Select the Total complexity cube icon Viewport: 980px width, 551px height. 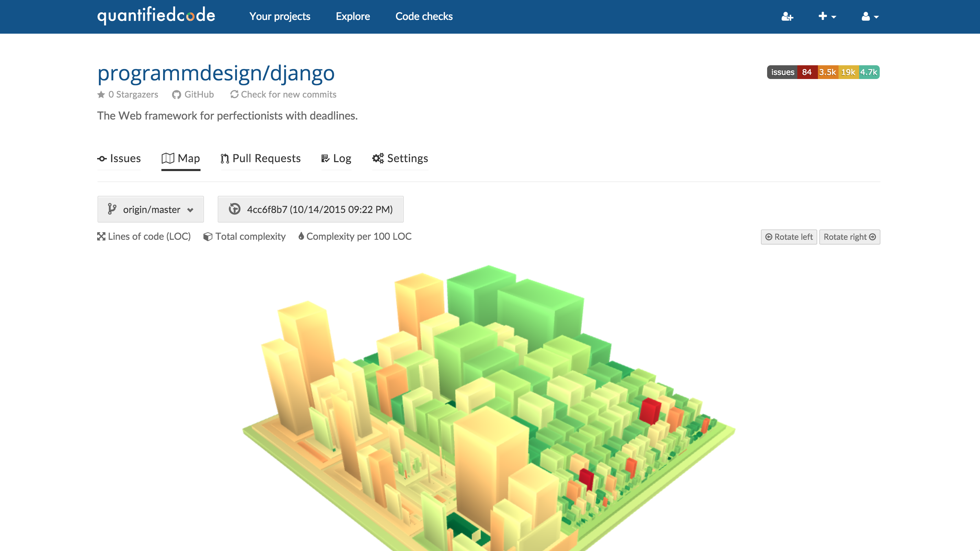[207, 236]
